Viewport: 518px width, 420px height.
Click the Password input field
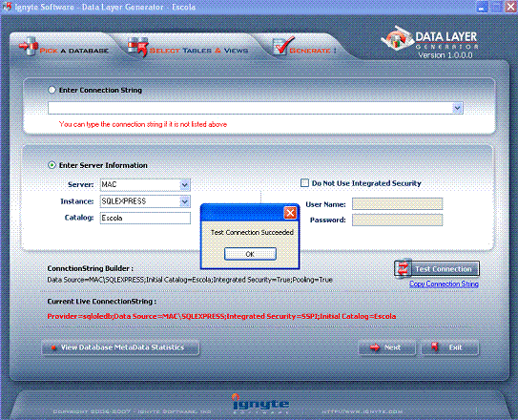click(x=398, y=220)
